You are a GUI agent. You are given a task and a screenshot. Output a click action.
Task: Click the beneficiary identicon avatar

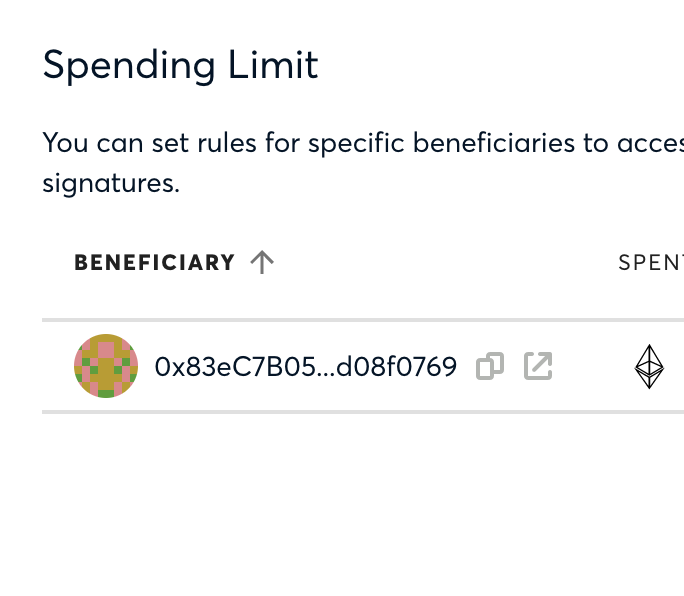click(x=106, y=366)
